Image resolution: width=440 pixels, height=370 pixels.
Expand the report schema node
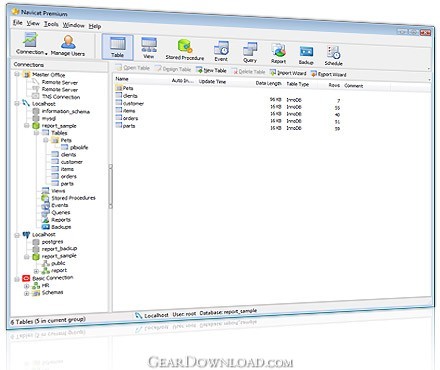click(x=36, y=271)
